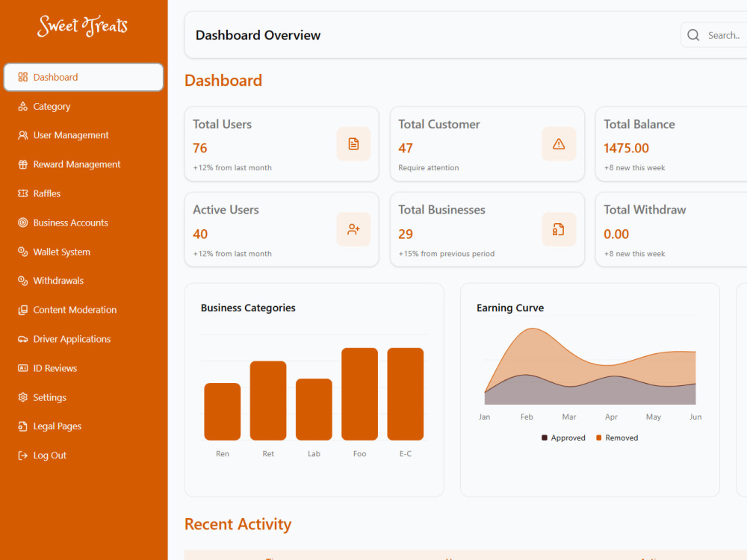Click the Reward Management gift icon

coord(23,164)
